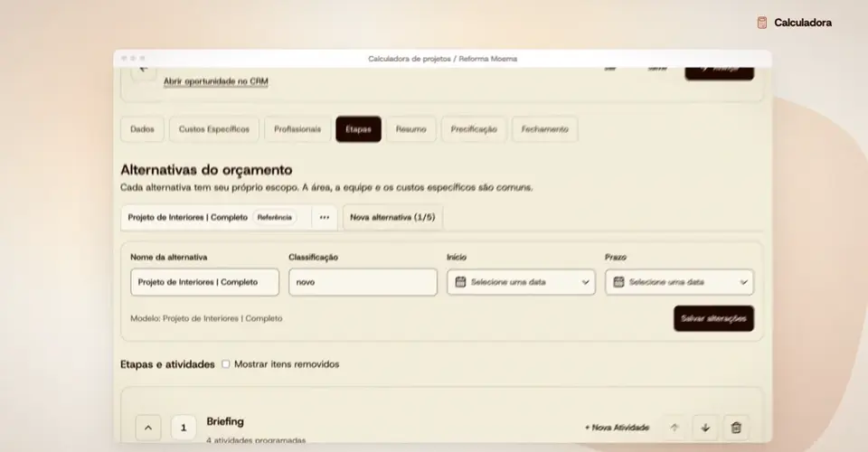Click the window title Calculadora de projetos / Reforma Moema

click(x=443, y=59)
